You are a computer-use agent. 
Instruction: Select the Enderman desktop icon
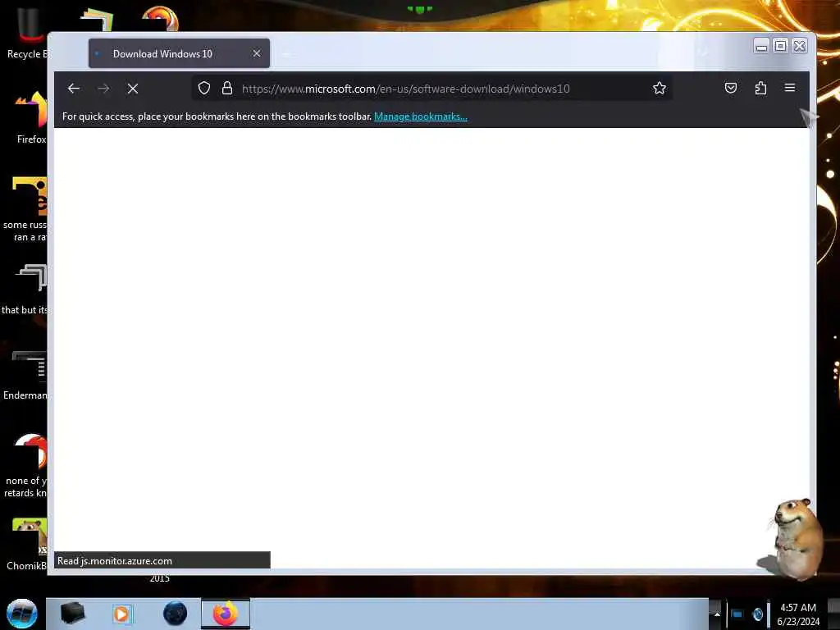click(25, 375)
